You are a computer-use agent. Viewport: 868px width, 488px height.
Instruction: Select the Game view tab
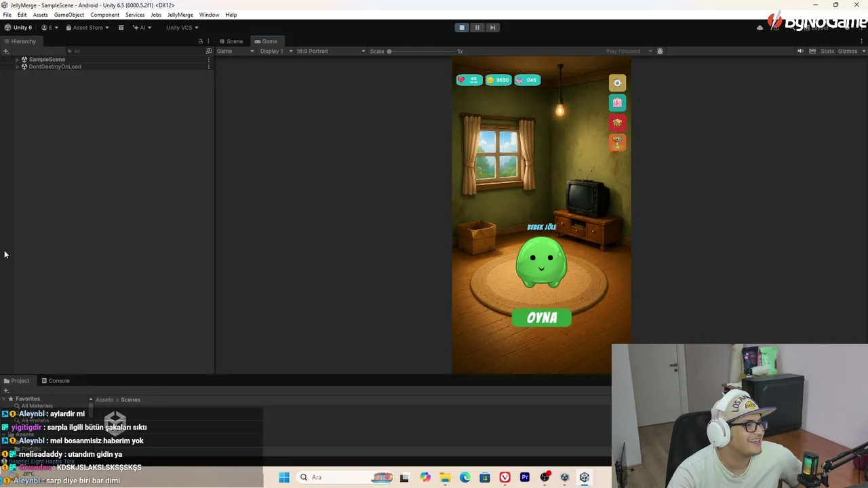pos(266,41)
